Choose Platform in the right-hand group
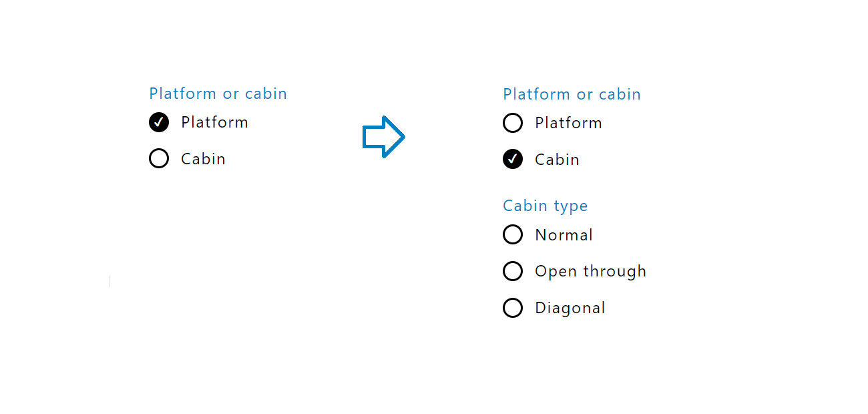Viewport: 868px width, 414px height. tap(513, 123)
